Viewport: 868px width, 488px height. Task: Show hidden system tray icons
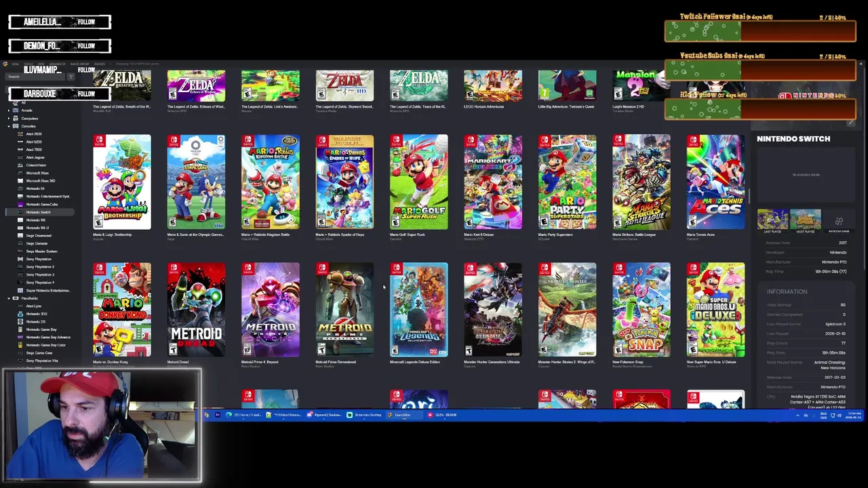coord(797,415)
